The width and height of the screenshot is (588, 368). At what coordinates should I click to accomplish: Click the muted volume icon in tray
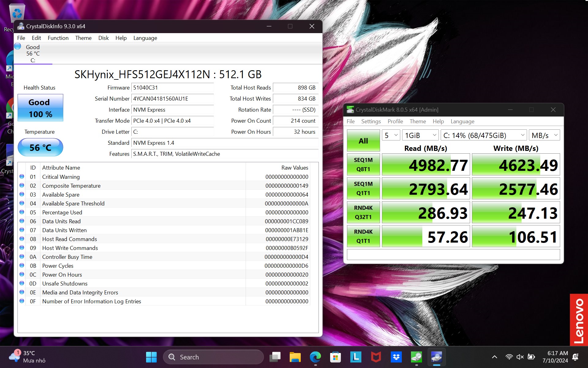520,357
